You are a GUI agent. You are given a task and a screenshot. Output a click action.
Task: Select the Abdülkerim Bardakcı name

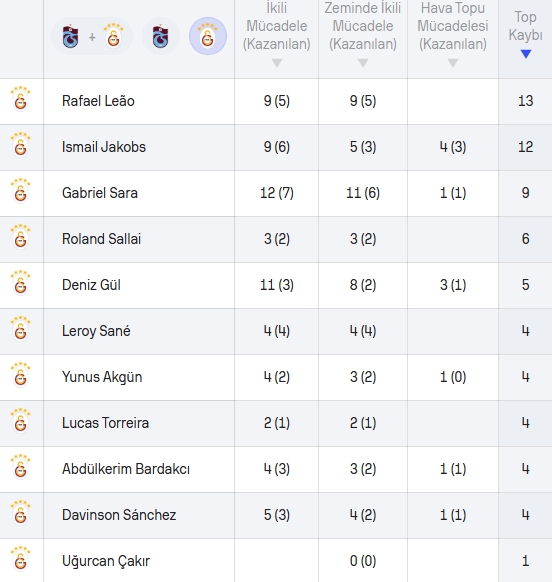pyautogui.click(x=126, y=469)
